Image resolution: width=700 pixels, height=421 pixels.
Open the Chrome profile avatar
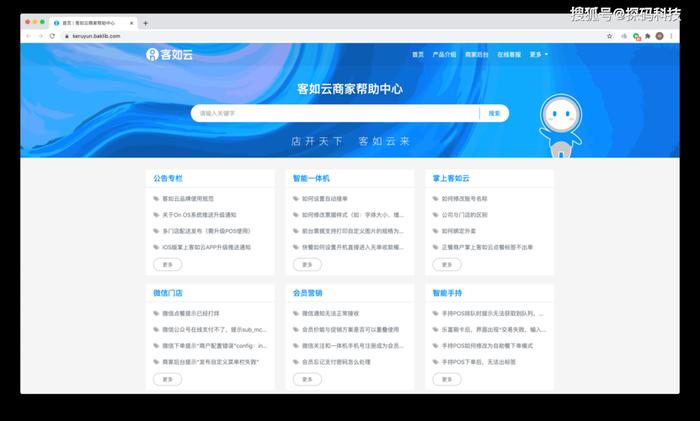[x=659, y=36]
